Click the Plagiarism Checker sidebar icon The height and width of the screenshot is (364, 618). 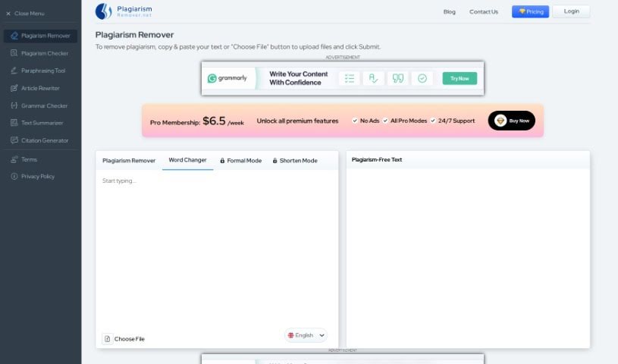tap(14, 53)
